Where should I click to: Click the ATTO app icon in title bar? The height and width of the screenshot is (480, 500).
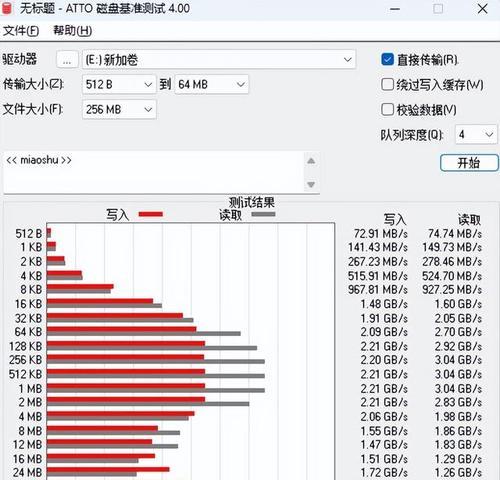pos(7,8)
